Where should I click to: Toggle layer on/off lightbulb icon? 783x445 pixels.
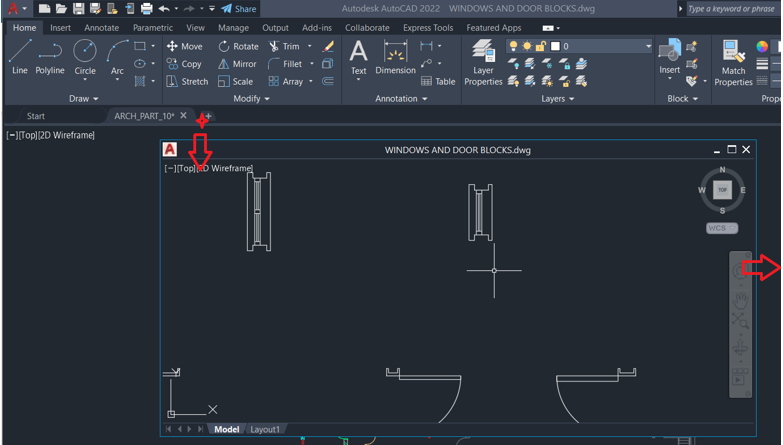coord(514,46)
